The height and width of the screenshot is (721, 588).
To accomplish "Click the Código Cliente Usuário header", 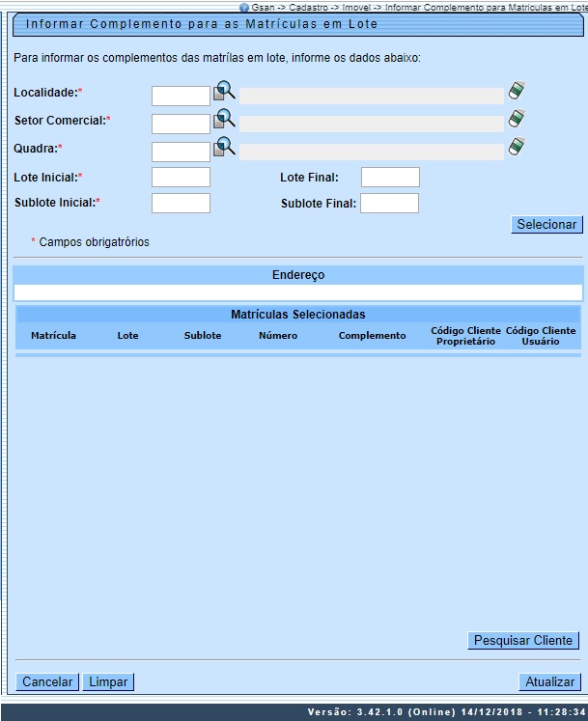I will click(x=541, y=336).
